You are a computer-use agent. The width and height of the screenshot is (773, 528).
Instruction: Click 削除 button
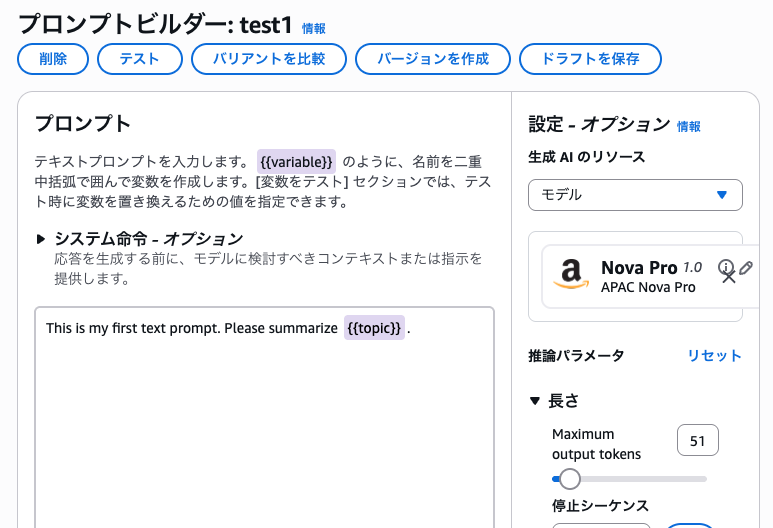click(53, 59)
